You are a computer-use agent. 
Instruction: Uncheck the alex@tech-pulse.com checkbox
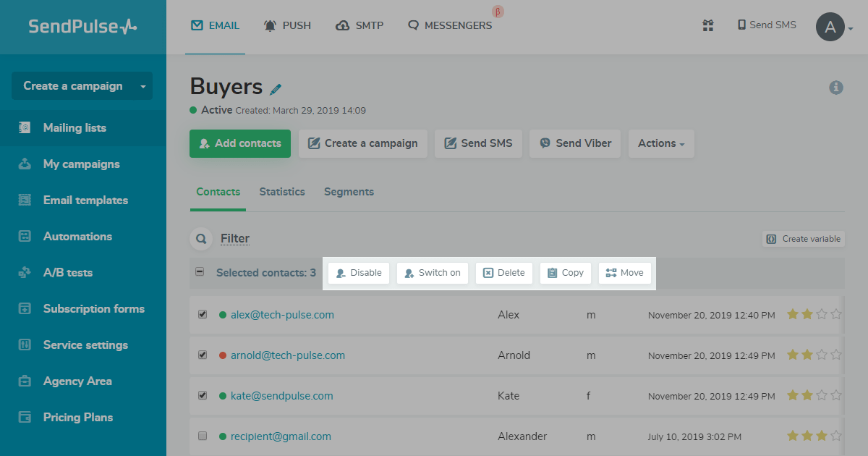pos(203,315)
